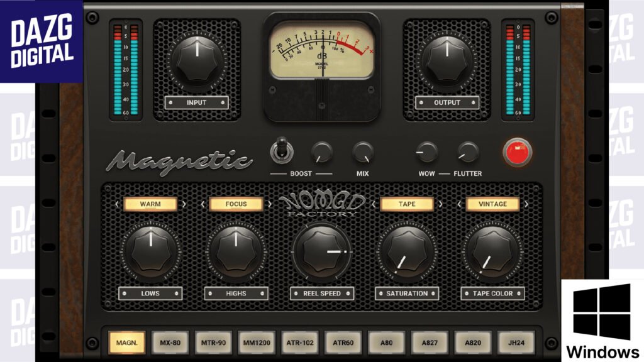This screenshot has height=362, width=644.
Task: Click right arrow next to VINTAGE
Action: (526, 204)
